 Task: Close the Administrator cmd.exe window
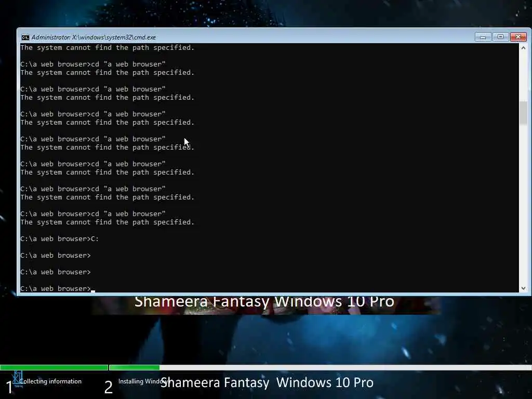[x=518, y=37]
